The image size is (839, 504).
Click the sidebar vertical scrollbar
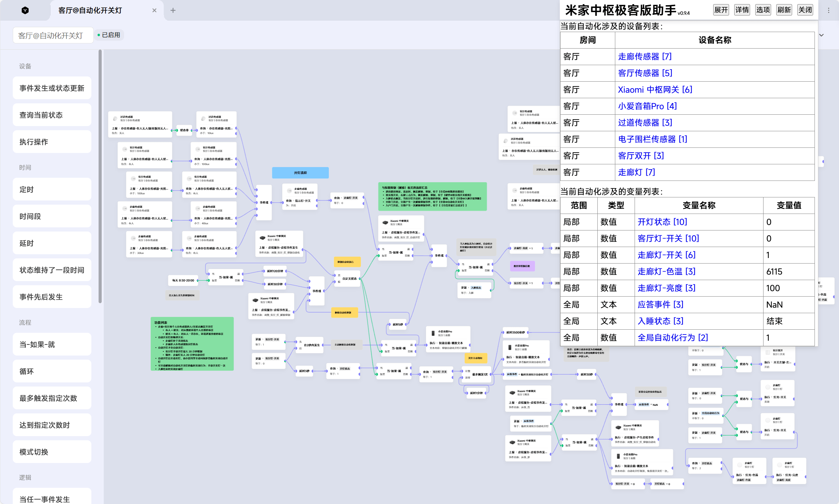coord(100,176)
